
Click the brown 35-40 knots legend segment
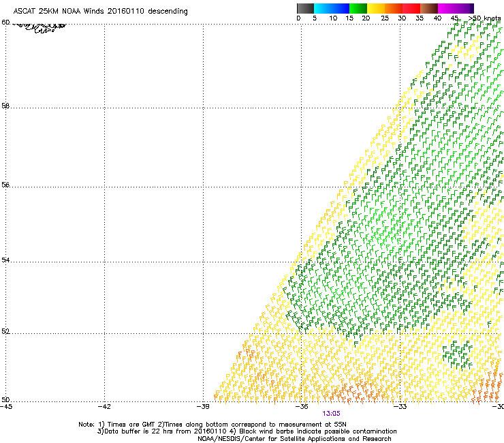click(429, 8)
